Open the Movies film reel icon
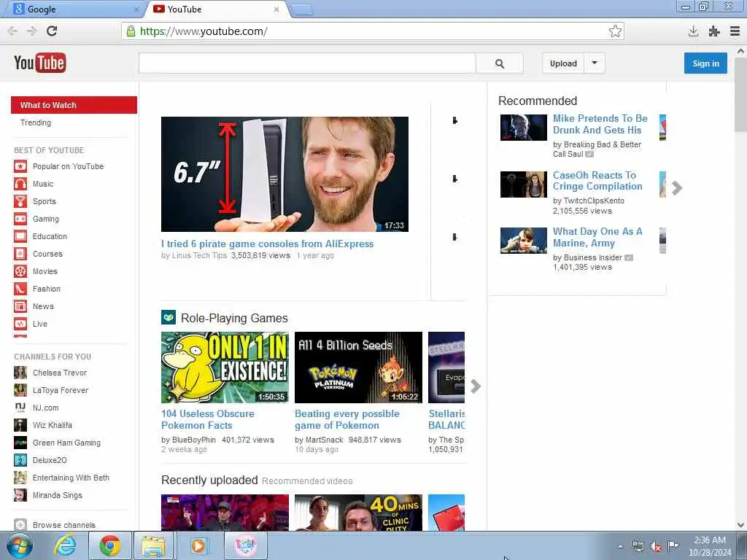The width and height of the screenshot is (747, 560). (20, 271)
